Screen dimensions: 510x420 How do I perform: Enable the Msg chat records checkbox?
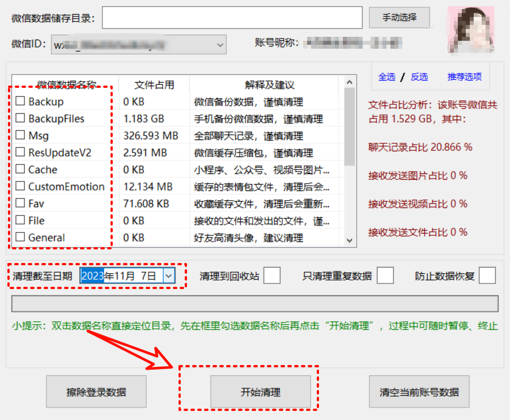coord(20,135)
